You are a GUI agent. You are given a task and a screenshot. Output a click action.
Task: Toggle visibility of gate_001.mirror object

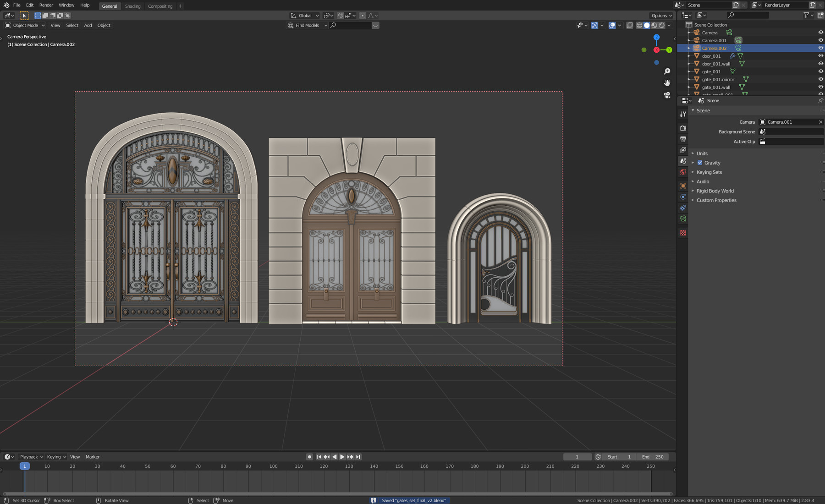tap(820, 79)
